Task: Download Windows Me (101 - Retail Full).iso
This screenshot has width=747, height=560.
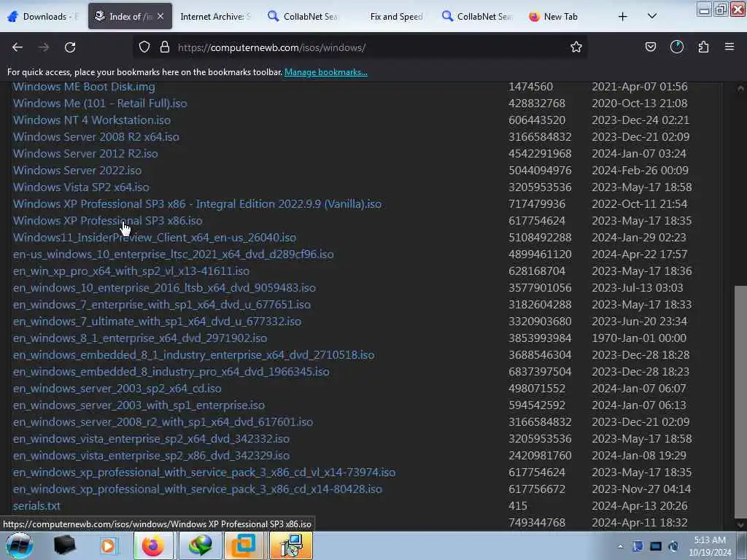Action: coord(100,104)
